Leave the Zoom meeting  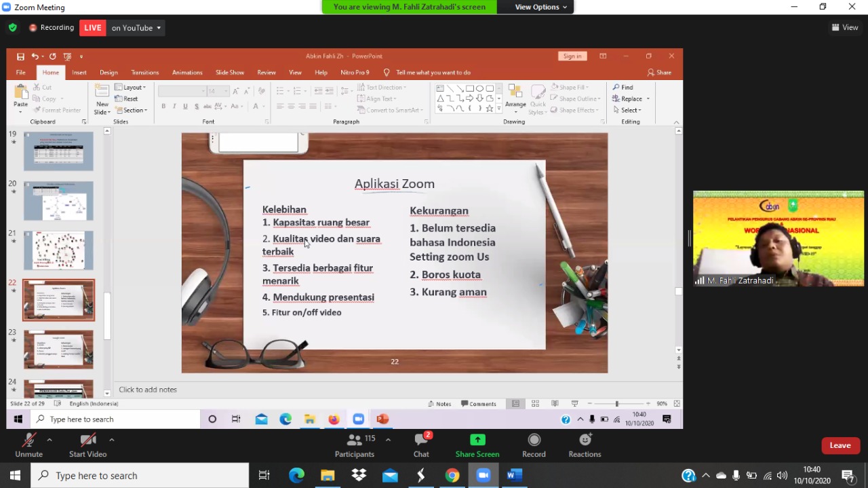[840, 445]
